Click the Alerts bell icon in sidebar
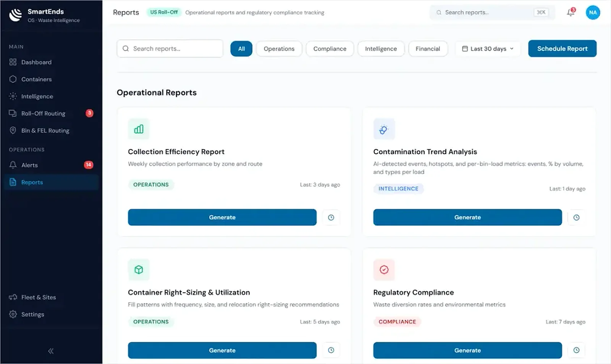This screenshot has height=364, width=611. [13, 165]
